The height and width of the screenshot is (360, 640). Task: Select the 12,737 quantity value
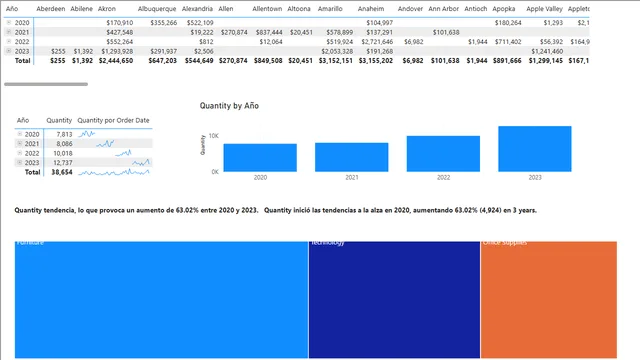(x=63, y=163)
